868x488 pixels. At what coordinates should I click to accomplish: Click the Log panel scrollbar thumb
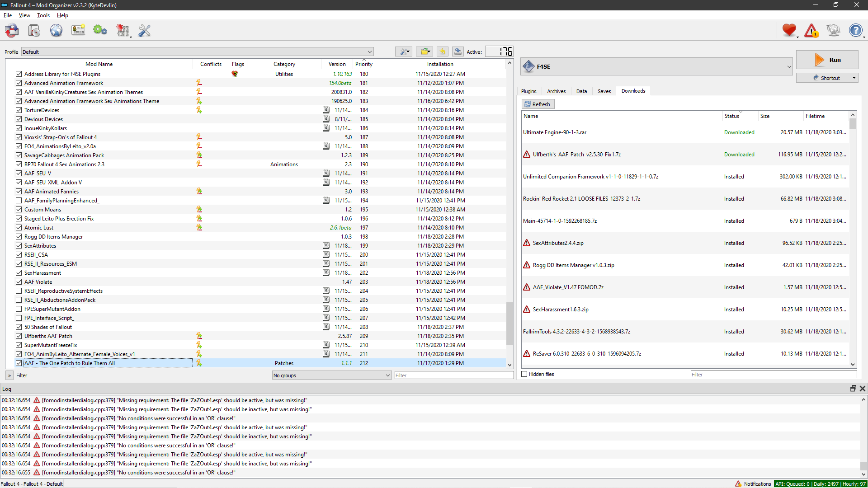coord(863,466)
